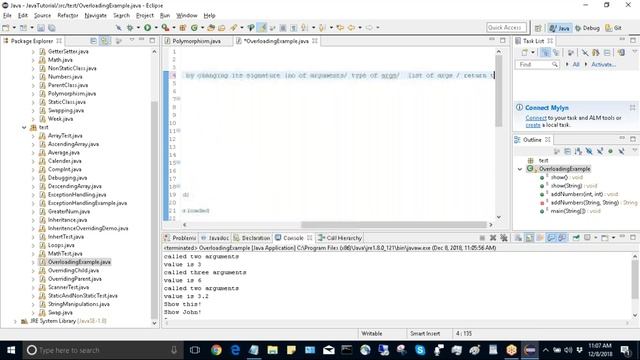Click the create local task link
The image size is (640, 360).
[x=533, y=125]
